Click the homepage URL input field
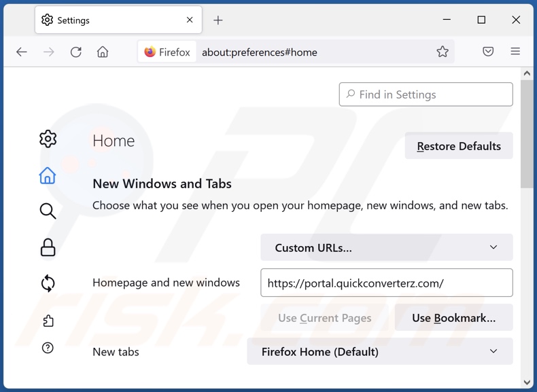 click(386, 283)
